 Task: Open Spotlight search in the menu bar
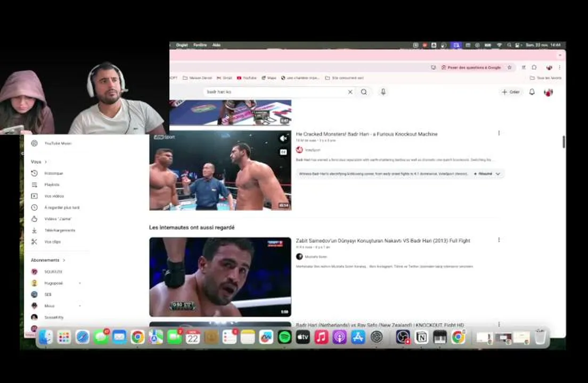(509, 45)
